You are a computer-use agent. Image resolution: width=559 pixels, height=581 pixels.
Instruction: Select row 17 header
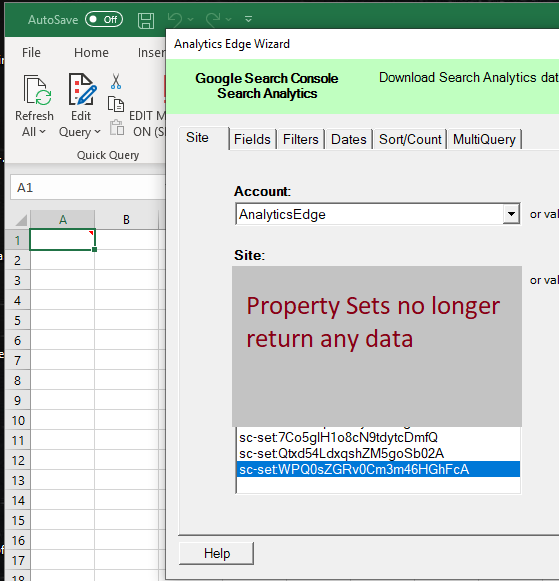17,560
